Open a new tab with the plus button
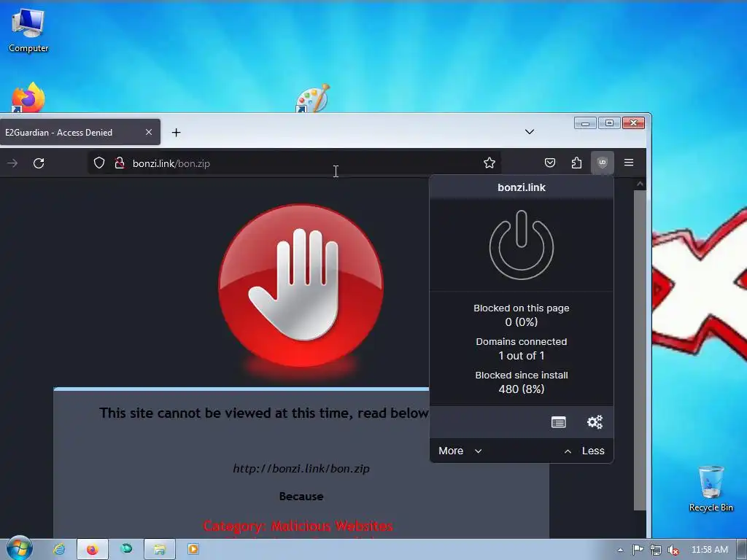This screenshot has width=747, height=560. (177, 133)
